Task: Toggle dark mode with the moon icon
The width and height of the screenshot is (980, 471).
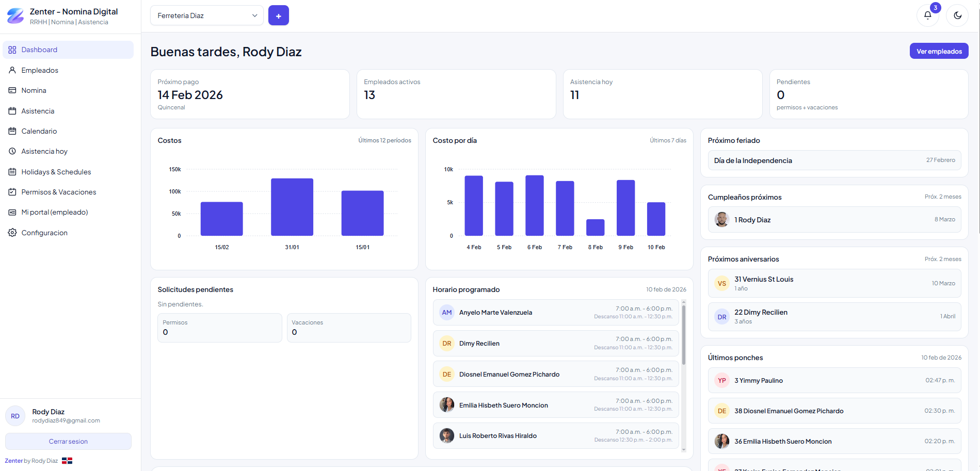Action: click(x=957, y=15)
